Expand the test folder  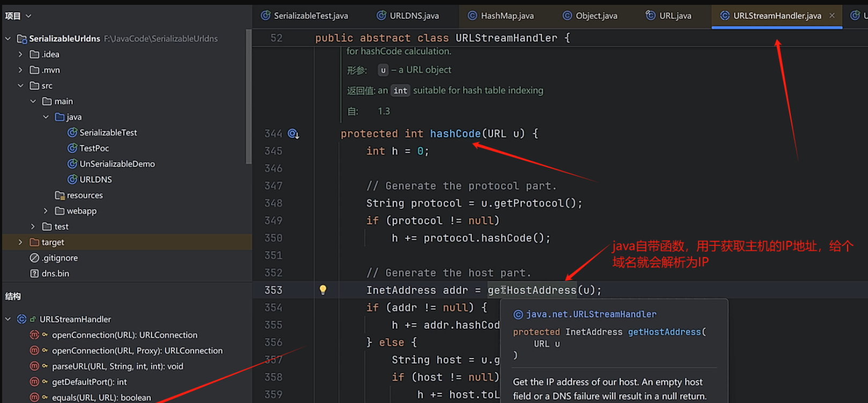[33, 227]
